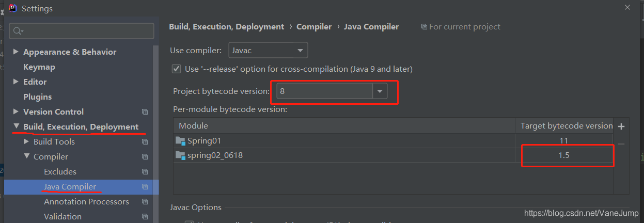Open the Validation settings item
The image size is (644, 223).
point(62,217)
